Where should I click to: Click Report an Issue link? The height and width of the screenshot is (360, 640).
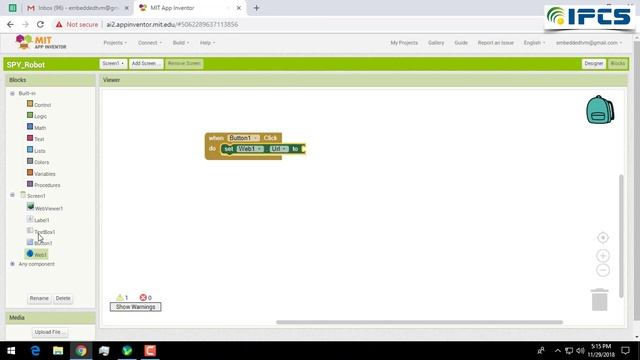click(496, 42)
